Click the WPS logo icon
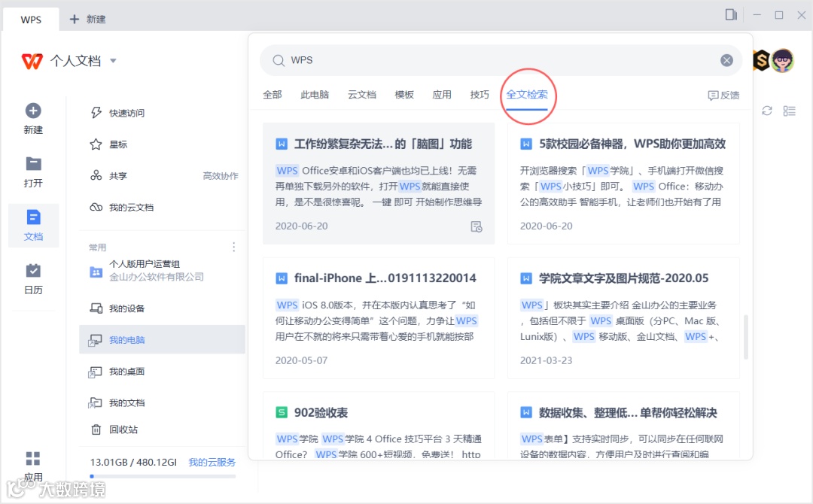 coord(32,61)
